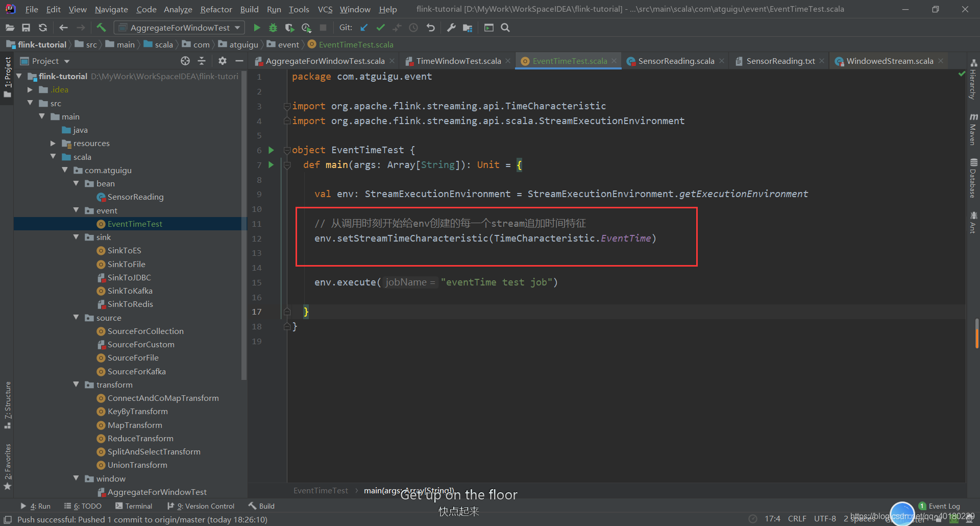
Task: Expand the .idea folder
Action: click(30, 89)
